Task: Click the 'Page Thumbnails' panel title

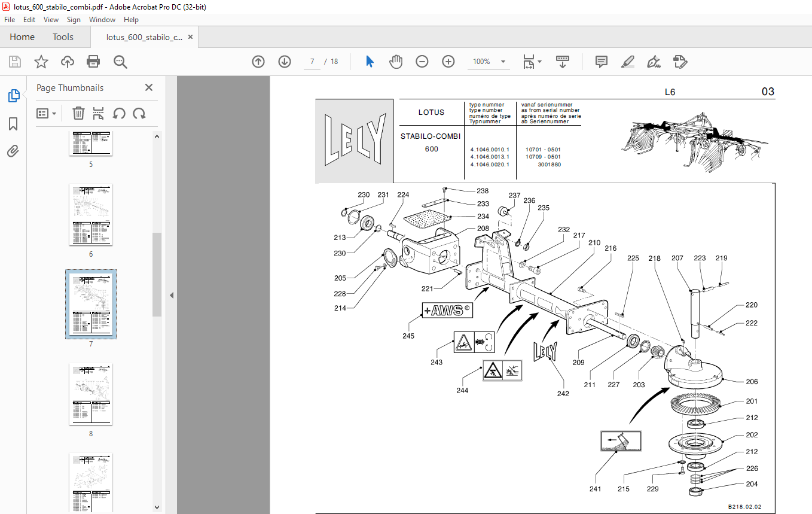Action: [70, 87]
